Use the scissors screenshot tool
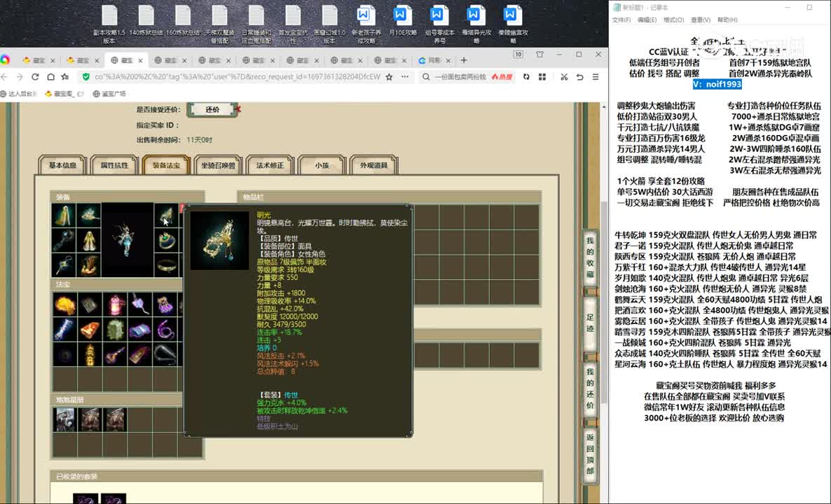The height and width of the screenshot is (504, 831). point(564,77)
